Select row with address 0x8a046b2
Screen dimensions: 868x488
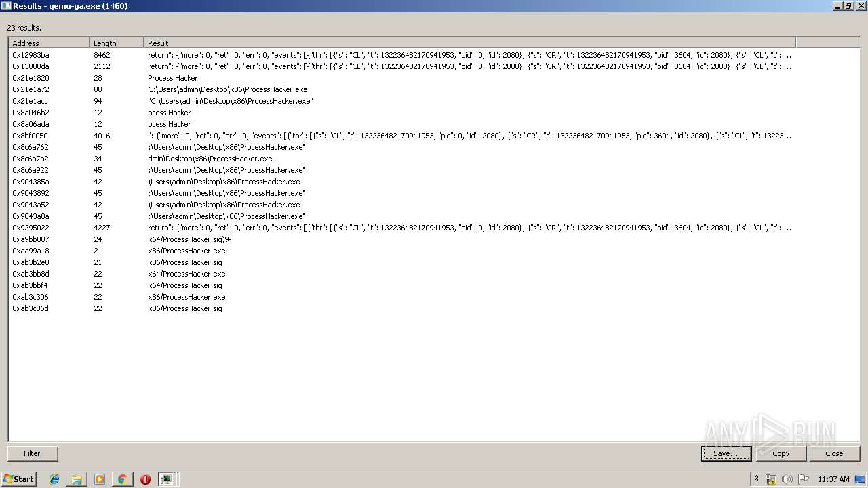point(402,113)
